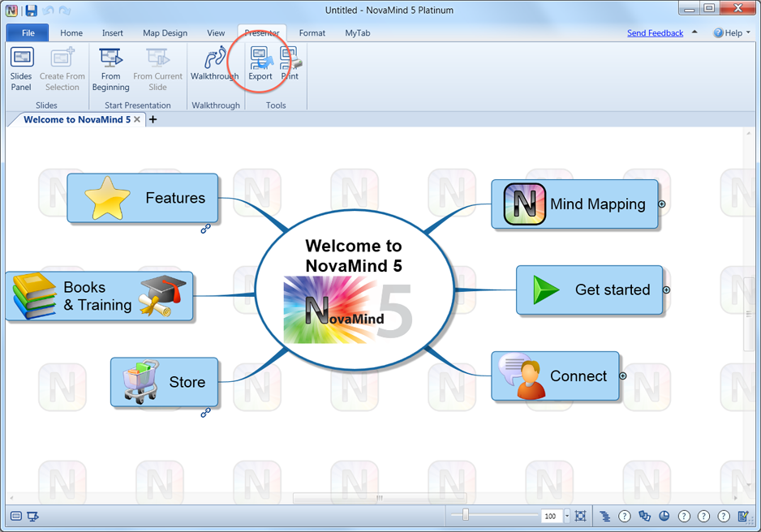Open the NovaMind application icon menu

[x=11, y=11]
